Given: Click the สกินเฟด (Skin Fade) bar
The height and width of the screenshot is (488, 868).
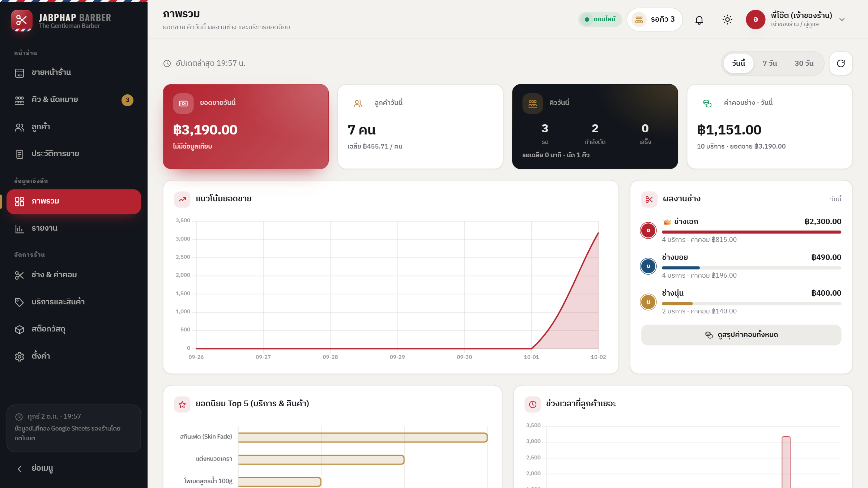Looking at the screenshot, I should (x=363, y=437).
